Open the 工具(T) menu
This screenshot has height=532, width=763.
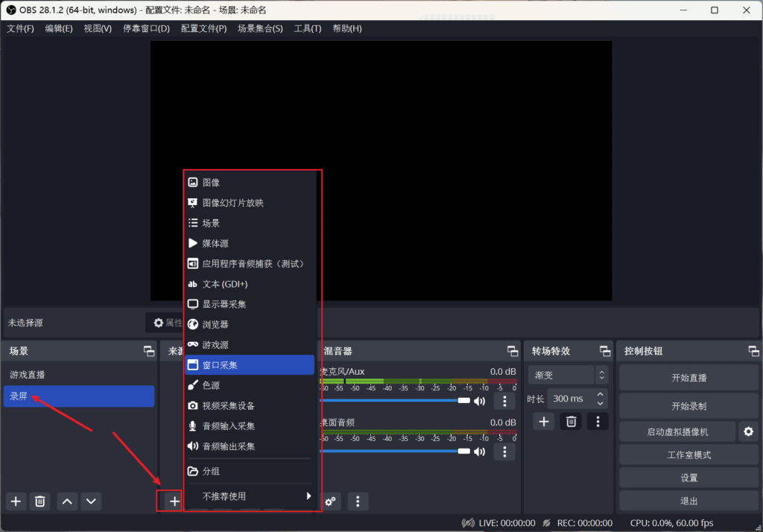[x=307, y=28]
